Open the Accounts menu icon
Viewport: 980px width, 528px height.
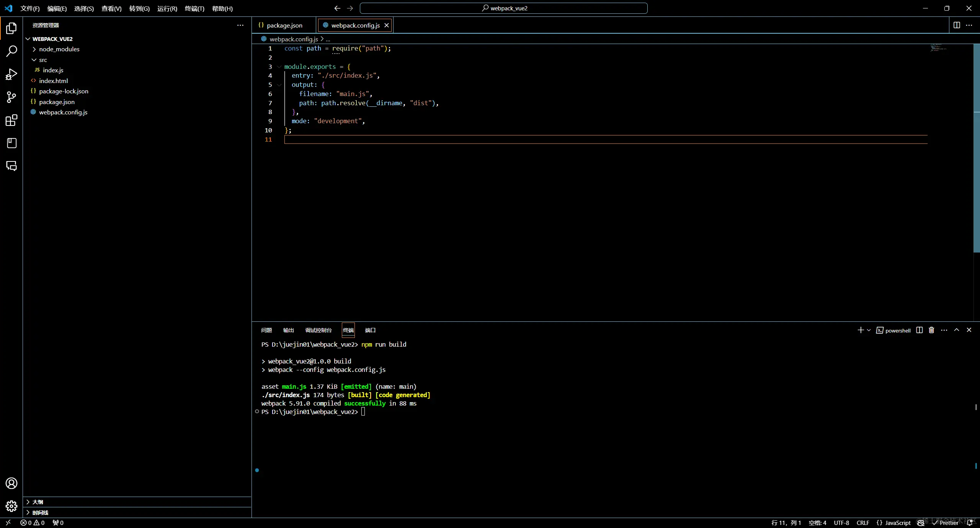coord(11,483)
